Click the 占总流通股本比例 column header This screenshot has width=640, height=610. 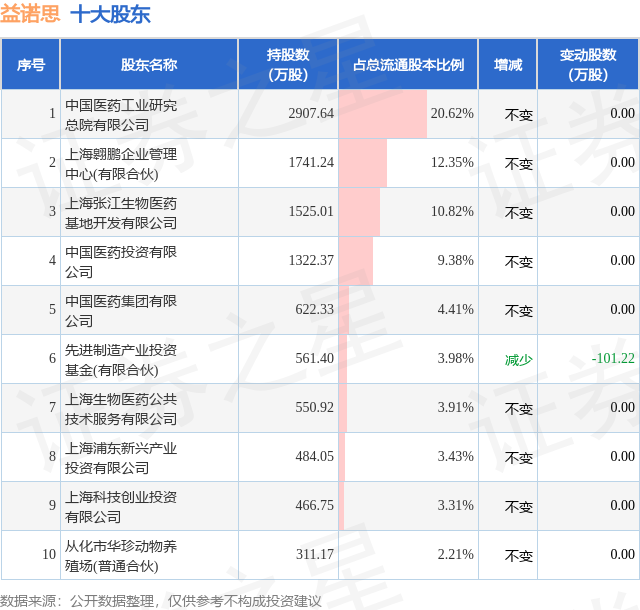pos(408,65)
